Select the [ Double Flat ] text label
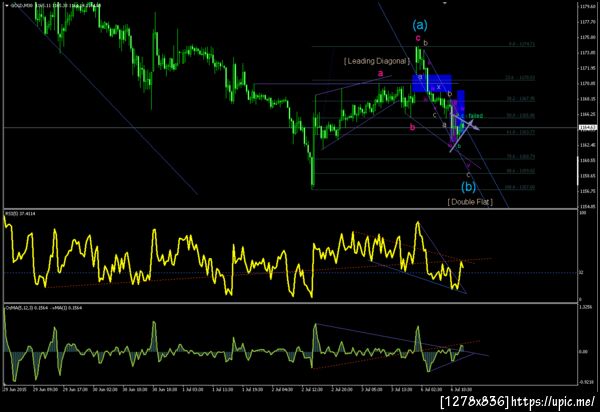Image resolution: width=600 pixels, height=412 pixels. [470, 202]
